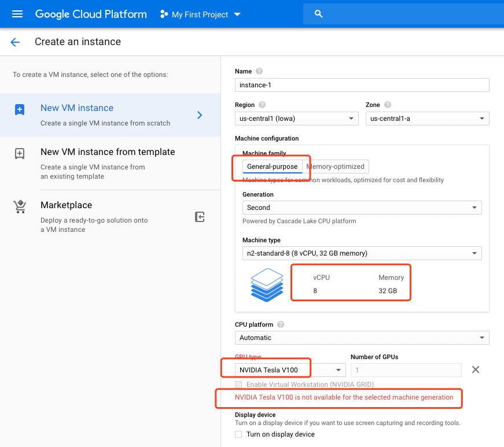Select the General-purpose machine family tab
504x447 pixels.
click(272, 167)
